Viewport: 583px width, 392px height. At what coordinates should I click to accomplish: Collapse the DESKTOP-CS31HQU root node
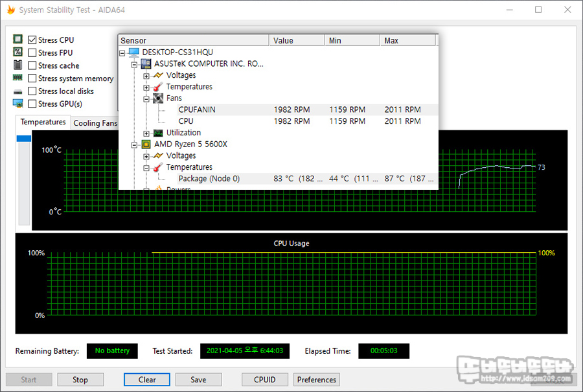pyautogui.click(x=122, y=53)
